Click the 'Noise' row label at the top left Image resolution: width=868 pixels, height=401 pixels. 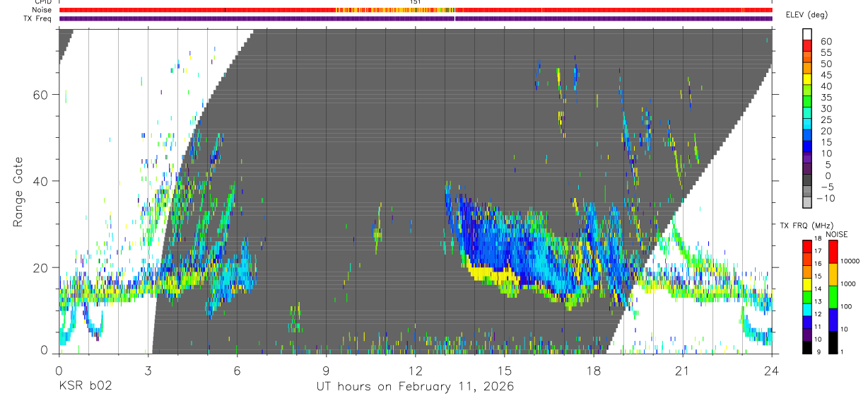[42, 10]
